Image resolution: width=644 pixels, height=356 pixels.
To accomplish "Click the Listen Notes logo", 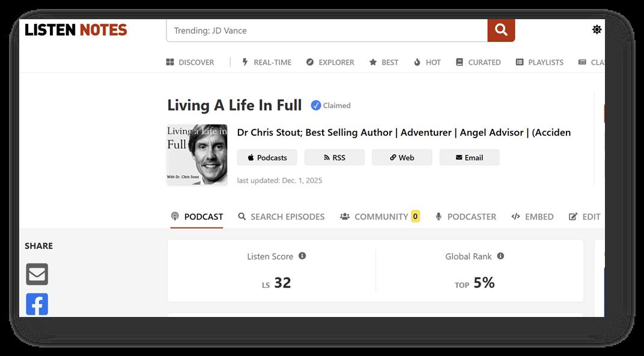I will [76, 30].
